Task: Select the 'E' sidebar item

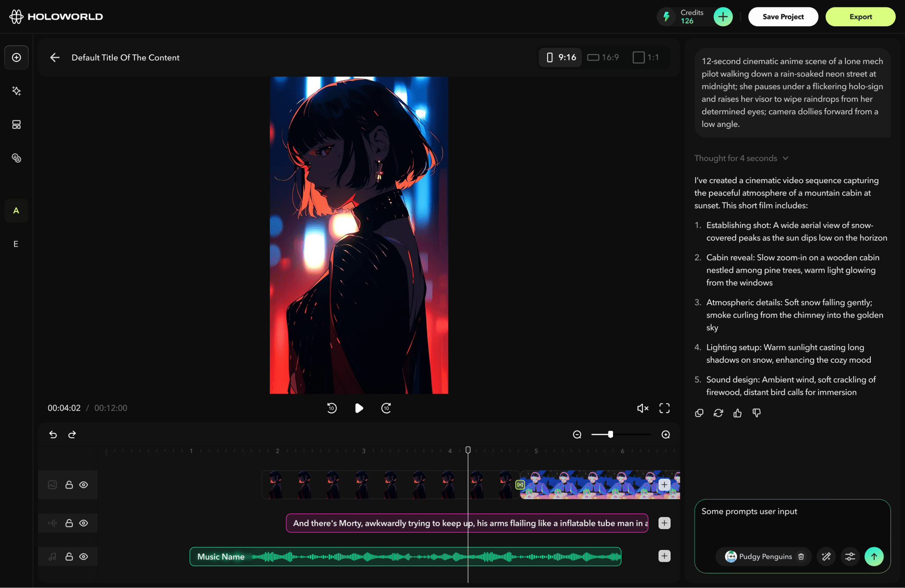Action: pos(16,244)
